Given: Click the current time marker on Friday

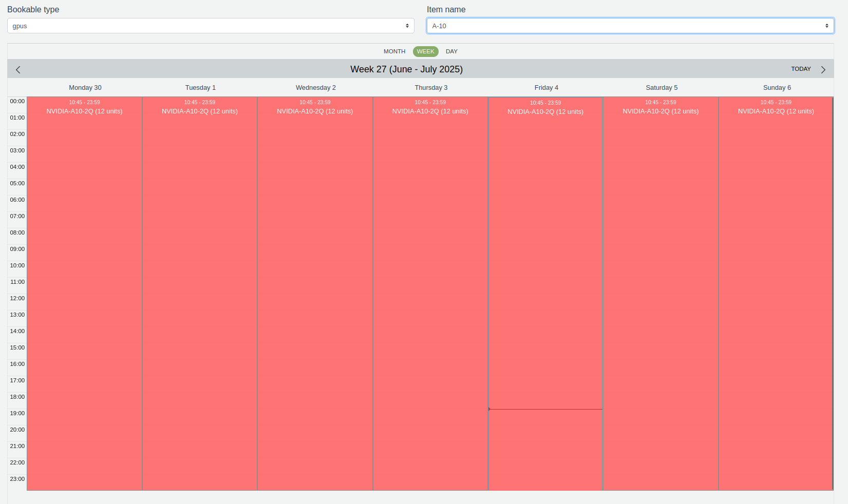Looking at the screenshot, I should (545, 409).
